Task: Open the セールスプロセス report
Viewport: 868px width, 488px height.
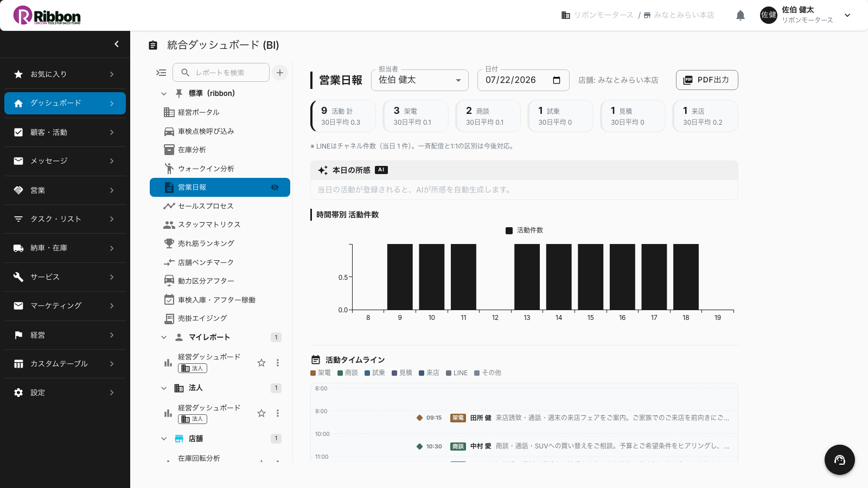Action: pyautogui.click(x=220, y=206)
